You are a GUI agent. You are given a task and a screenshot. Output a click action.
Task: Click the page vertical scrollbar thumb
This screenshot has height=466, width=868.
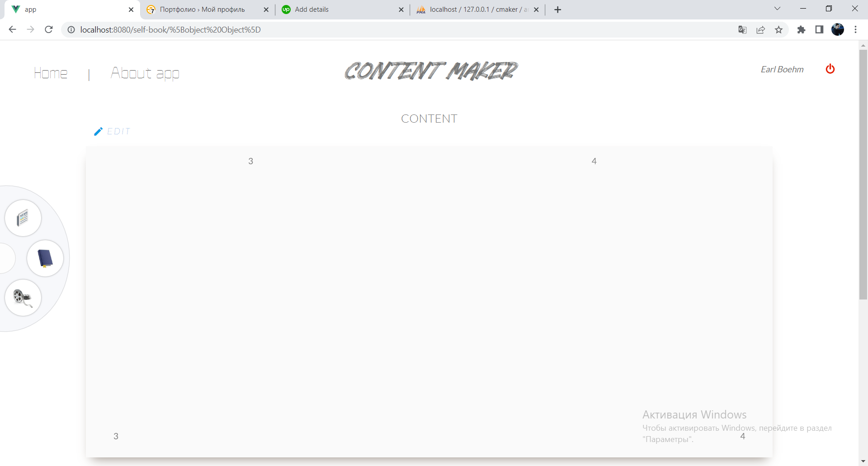(863, 174)
